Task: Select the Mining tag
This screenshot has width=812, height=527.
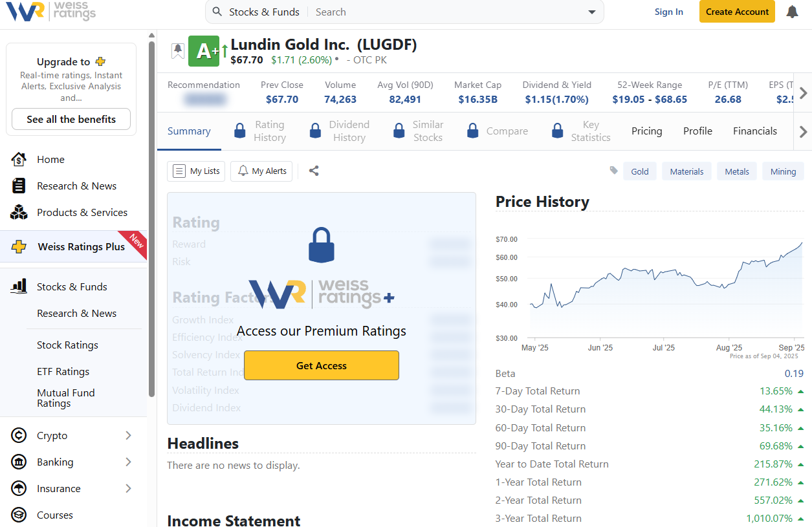Action: click(783, 171)
